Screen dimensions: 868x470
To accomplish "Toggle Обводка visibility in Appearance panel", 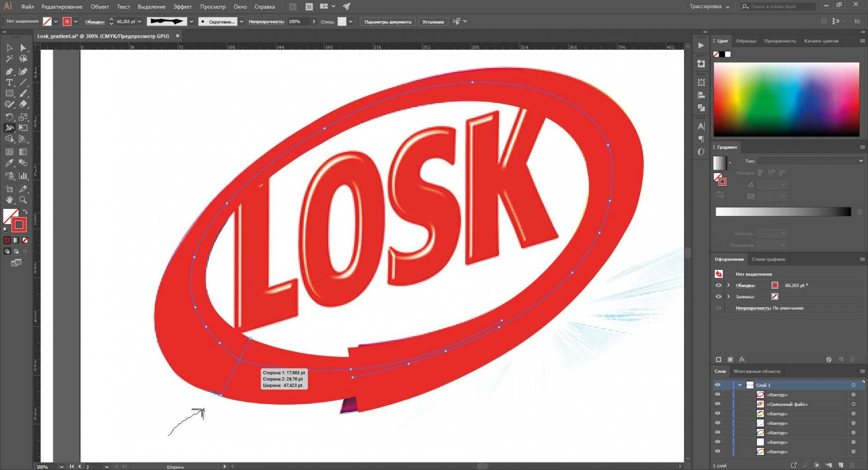I will coord(719,285).
